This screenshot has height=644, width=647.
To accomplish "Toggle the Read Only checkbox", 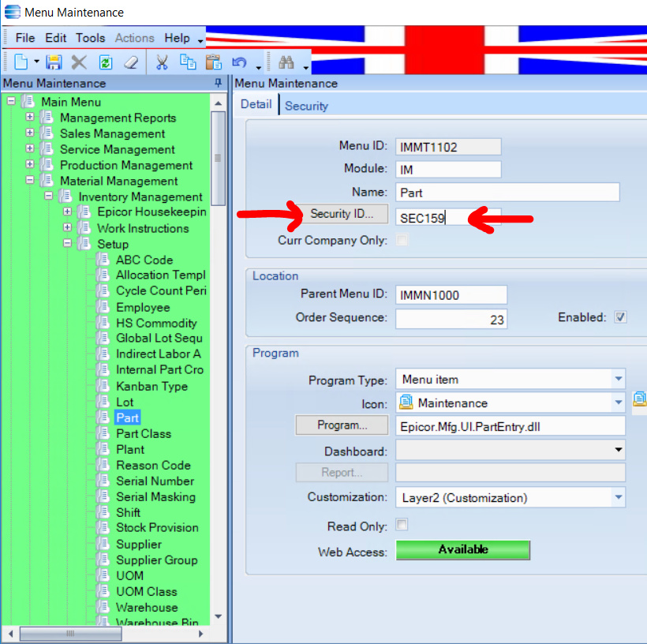I will point(402,525).
